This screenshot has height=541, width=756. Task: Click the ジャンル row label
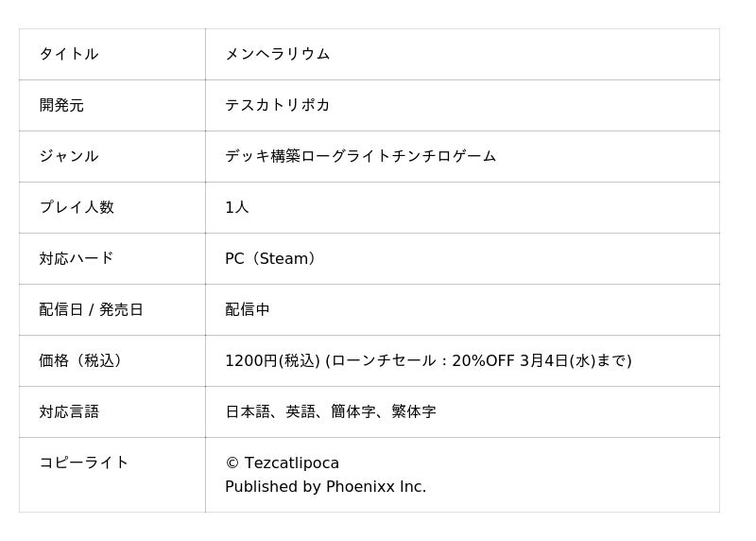click(69, 156)
